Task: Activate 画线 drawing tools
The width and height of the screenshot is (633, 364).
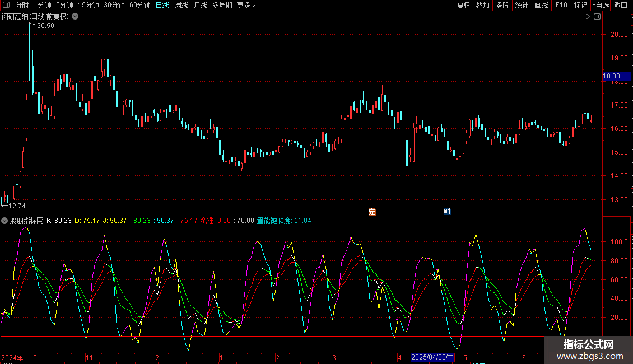Action: [x=541, y=5]
